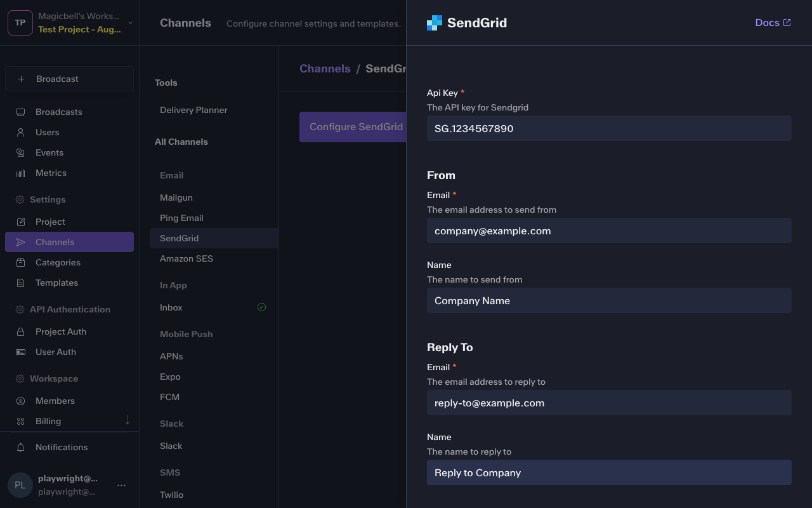
Task: Click the API Authentication gear icon
Action: click(x=20, y=309)
